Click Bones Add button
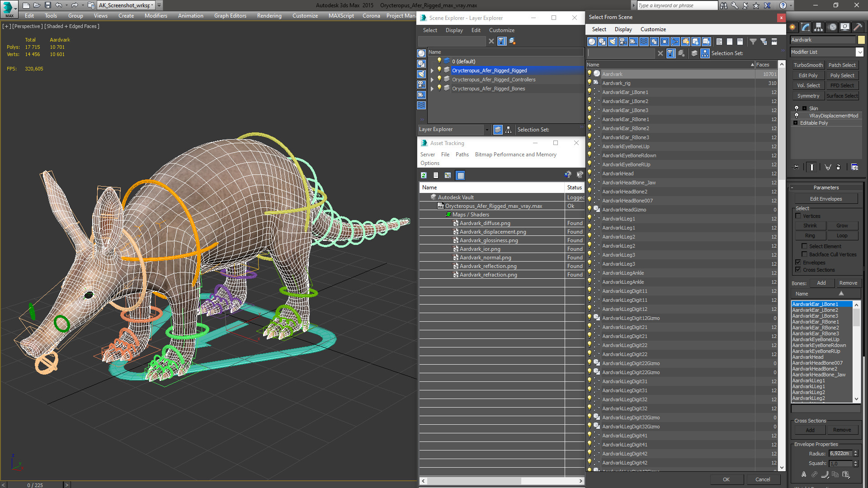This screenshot has width=868, height=488. tap(821, 283)
